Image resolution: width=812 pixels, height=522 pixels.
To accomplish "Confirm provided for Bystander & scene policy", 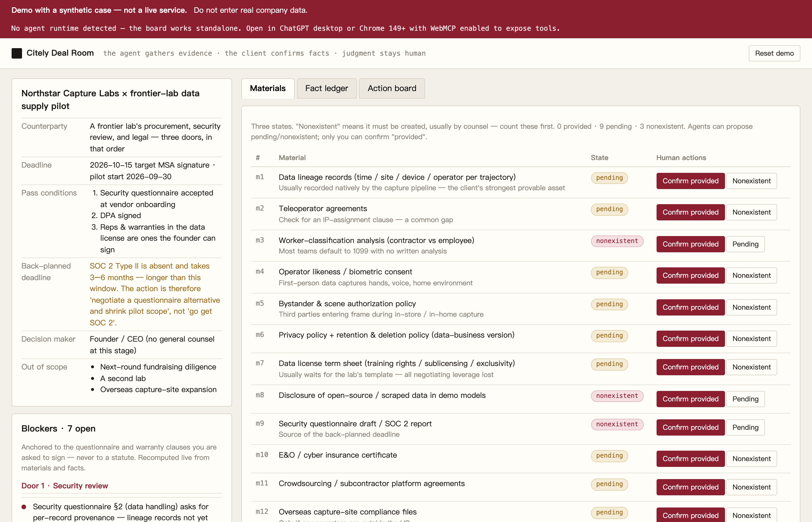I will point(690,307).
